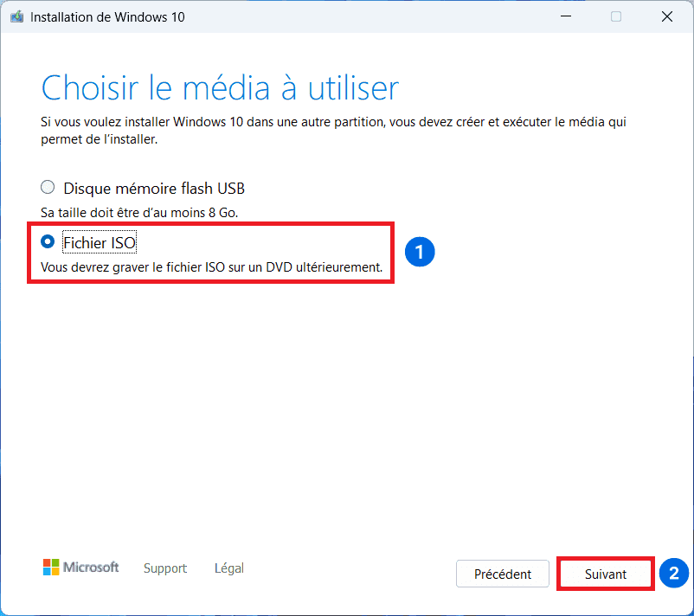Image resolution: width=694 pixels, height=616 pixels.
Task: Click the Suivant button
Action: click(605, 574)
